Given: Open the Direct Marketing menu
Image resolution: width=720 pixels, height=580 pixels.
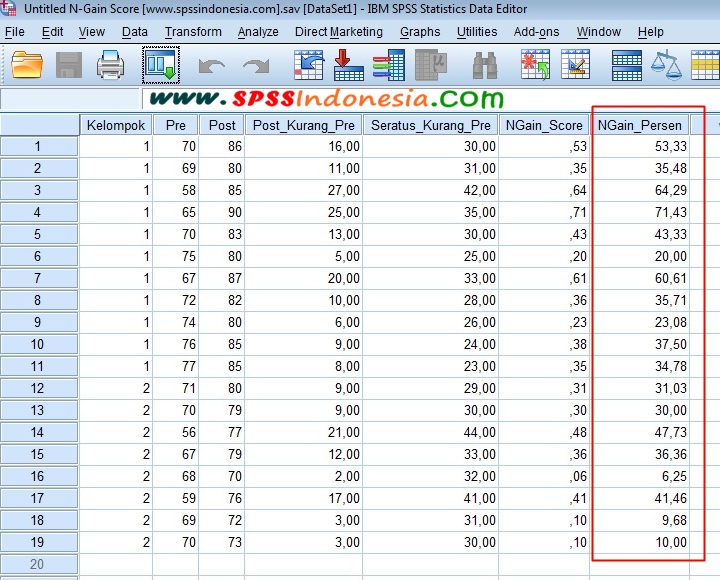Looking at the screenshot, I should [x=338, y=32].
